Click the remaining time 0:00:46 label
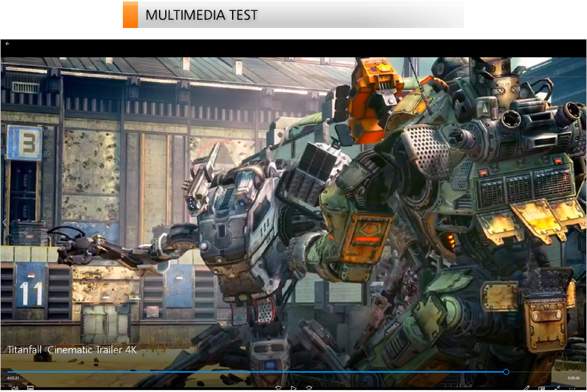This screenshot has height=392, width=587. tap(573, 378)
